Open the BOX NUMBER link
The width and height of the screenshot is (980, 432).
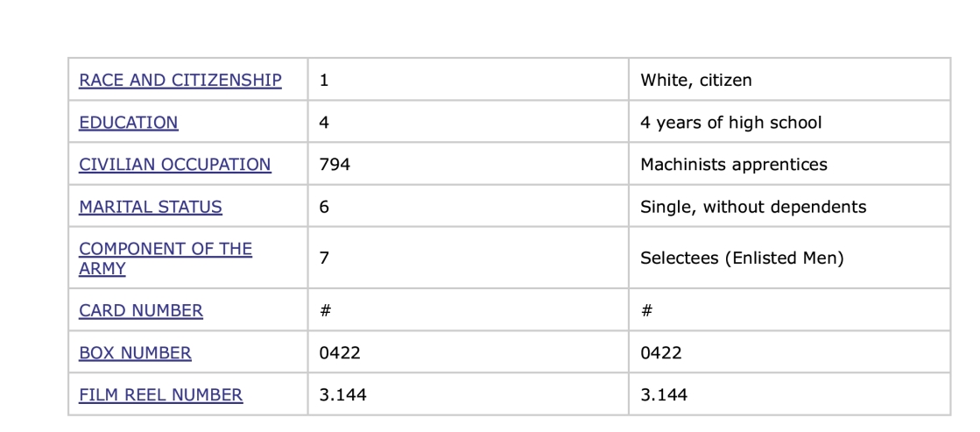point(135,353)
